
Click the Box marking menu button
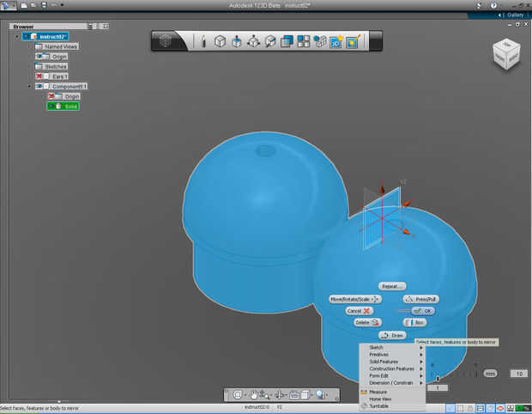point(414,322)
